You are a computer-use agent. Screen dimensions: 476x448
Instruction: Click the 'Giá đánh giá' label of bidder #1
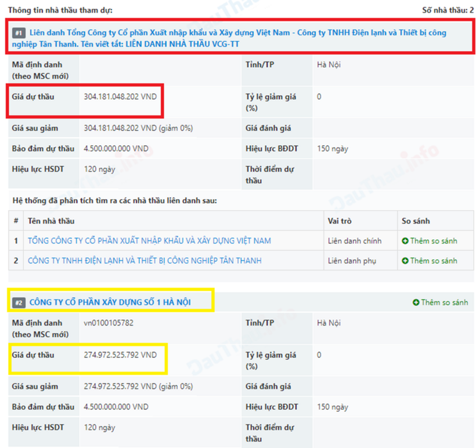pos(268,128)
